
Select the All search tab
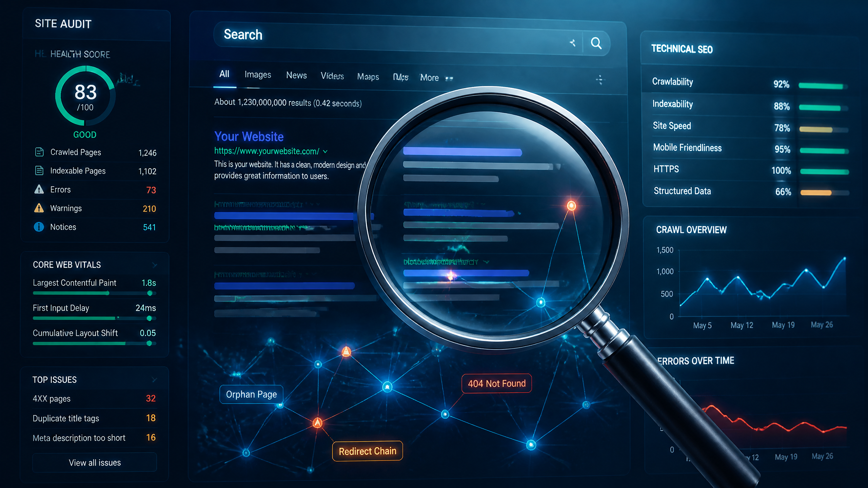pos(224,74)
